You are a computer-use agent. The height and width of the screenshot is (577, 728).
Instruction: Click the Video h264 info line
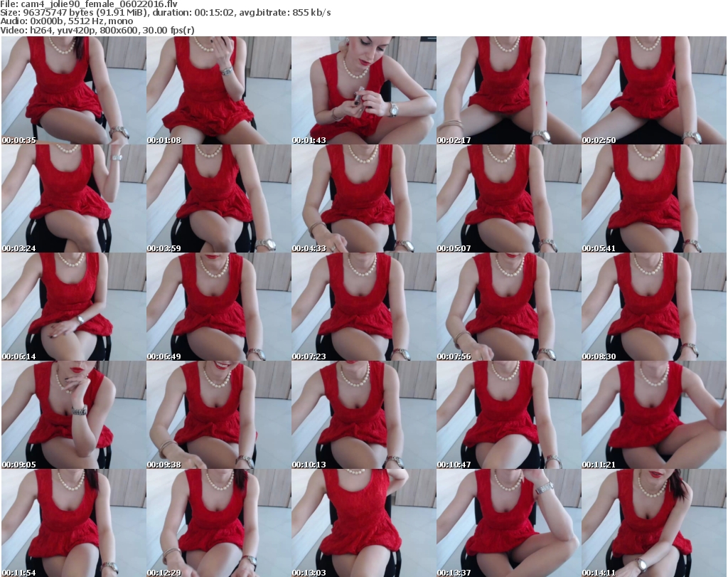97,30
